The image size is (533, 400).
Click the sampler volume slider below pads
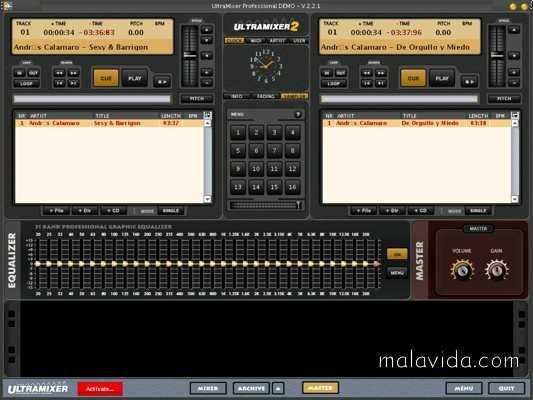click(265, 205)
